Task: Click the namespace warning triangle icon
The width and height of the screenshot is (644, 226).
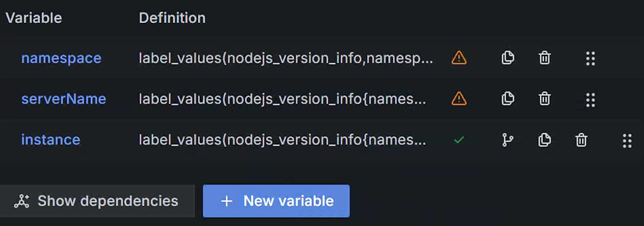Action: pyautogui.click(x=459, y=58)
